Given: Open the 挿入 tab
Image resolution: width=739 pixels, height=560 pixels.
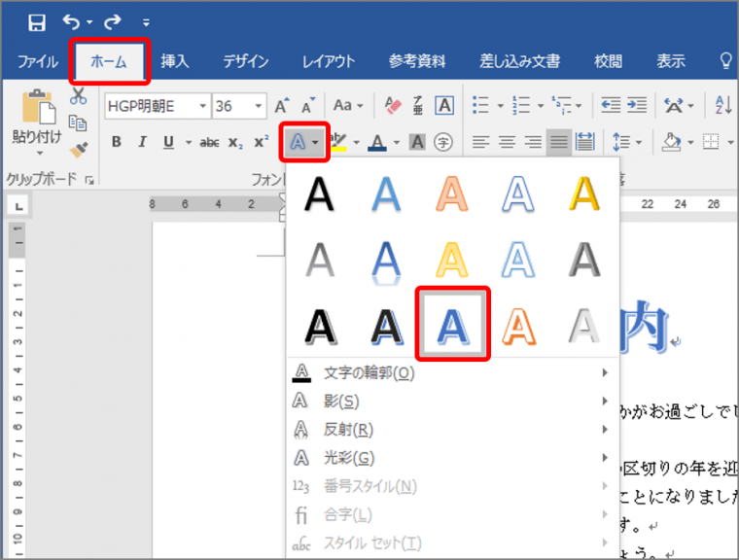Looking at the screenshot, I should coord(174,61).
